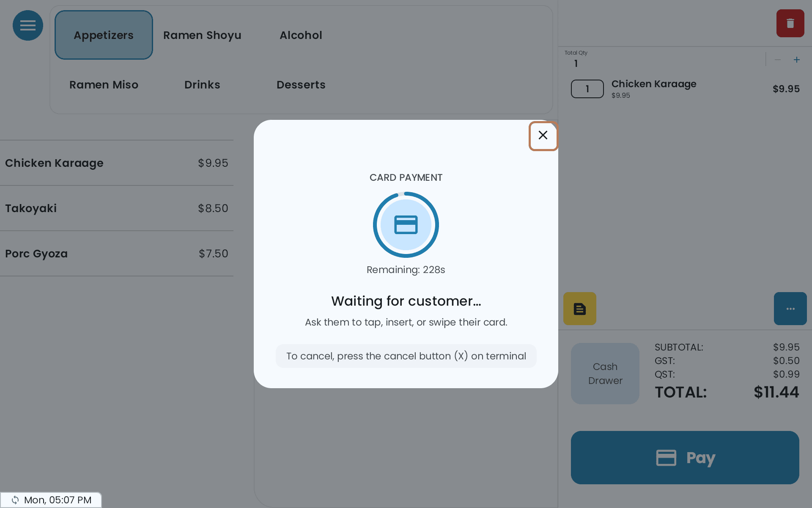Open the Cash Drawer button
Image resolution: width=812 pixels, height=508 pixels.
click(605, 373)
